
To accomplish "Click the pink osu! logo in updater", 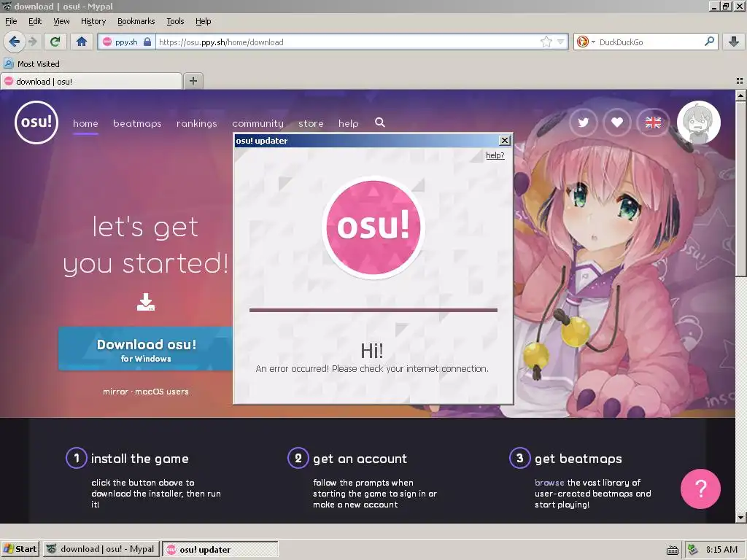I will (373, 227).
